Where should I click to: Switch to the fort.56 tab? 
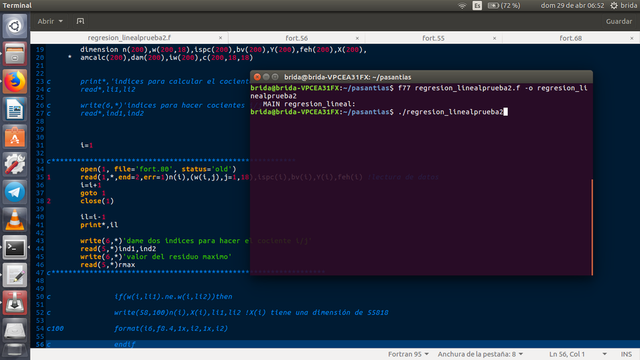(x=296, y=38)
